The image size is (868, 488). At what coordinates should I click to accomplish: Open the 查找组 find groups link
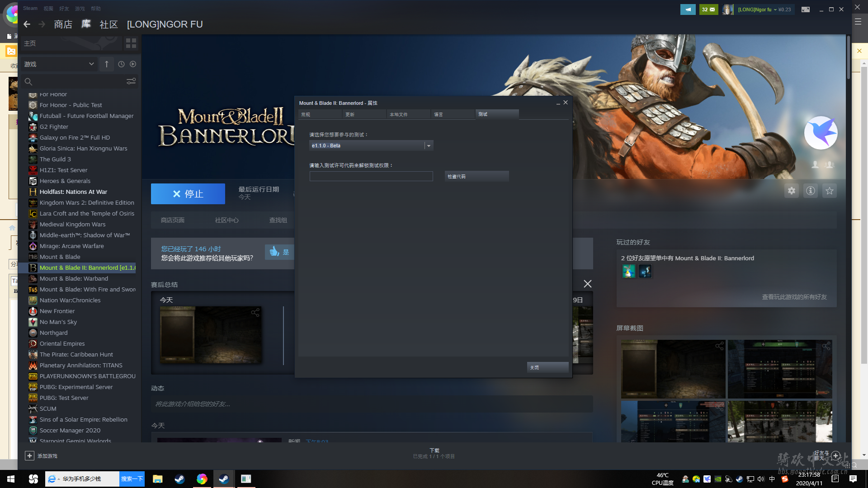[278, 220]
